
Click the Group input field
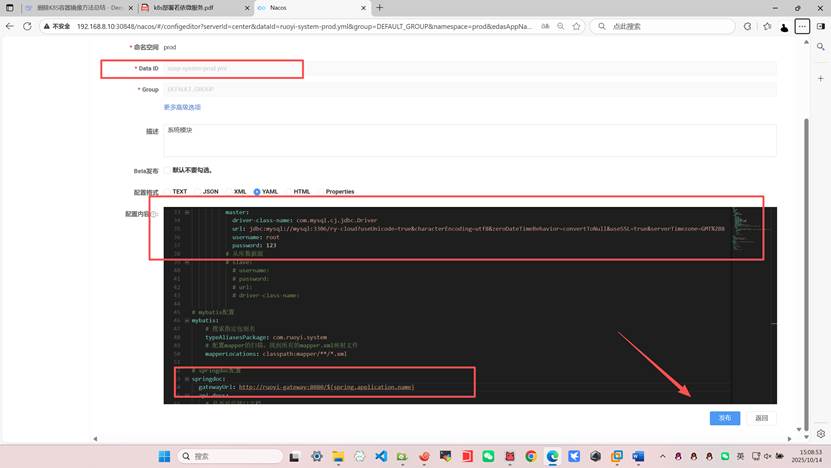pos(470,90)
